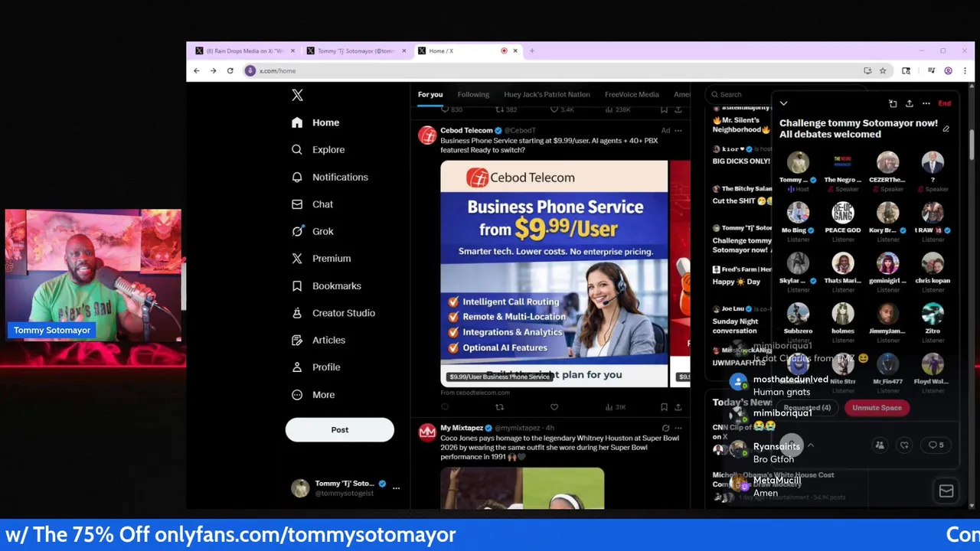Open the Space participants people icon
Image resolution: width=980 pixels, height=551 pixels.
pos(880,445)
